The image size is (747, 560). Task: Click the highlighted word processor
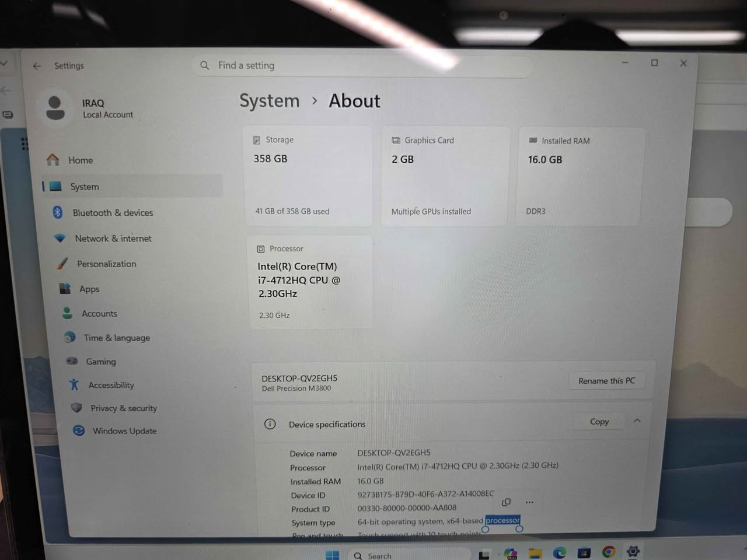[x=502, y=520]
